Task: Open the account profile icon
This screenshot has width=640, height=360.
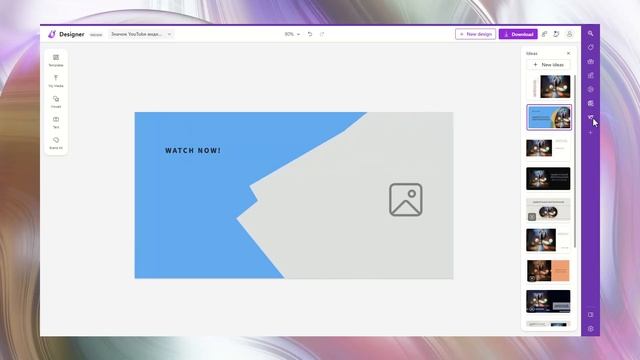Action: click(569, 34)
